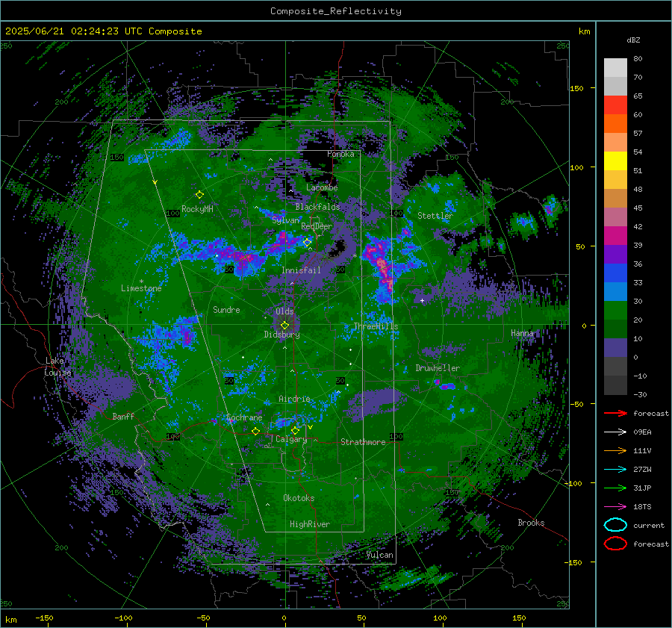
Task: Click the Banff label on the map
Action: click(123, 416)
